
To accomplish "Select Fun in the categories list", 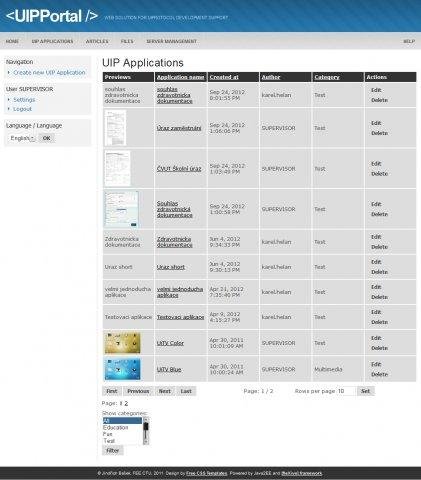I will [122, 434].
